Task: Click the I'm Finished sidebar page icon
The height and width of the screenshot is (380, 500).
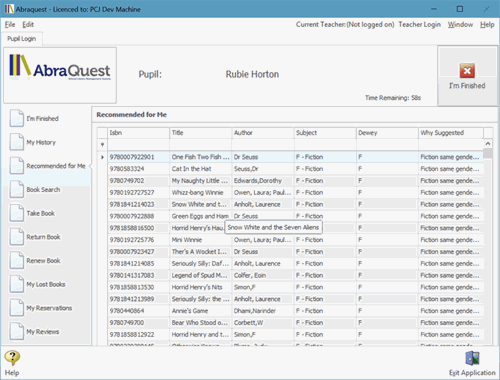Action: [17, 118]
